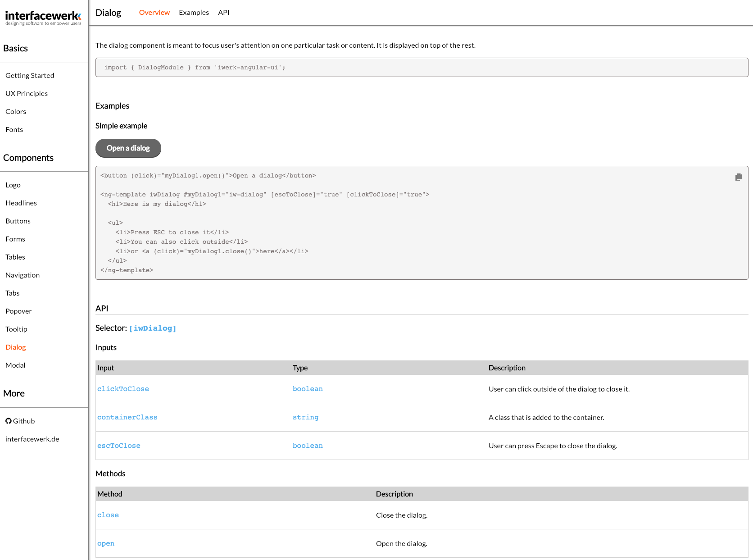The height and width of the screenshot is (560, 753).
Task: Click the Method column header
Action: 110,494
